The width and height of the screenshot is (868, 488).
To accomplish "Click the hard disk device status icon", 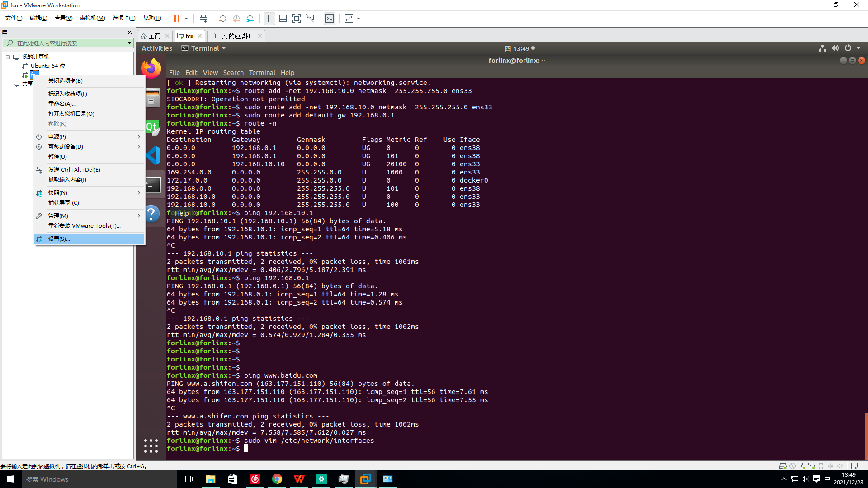I will [783, 466].
